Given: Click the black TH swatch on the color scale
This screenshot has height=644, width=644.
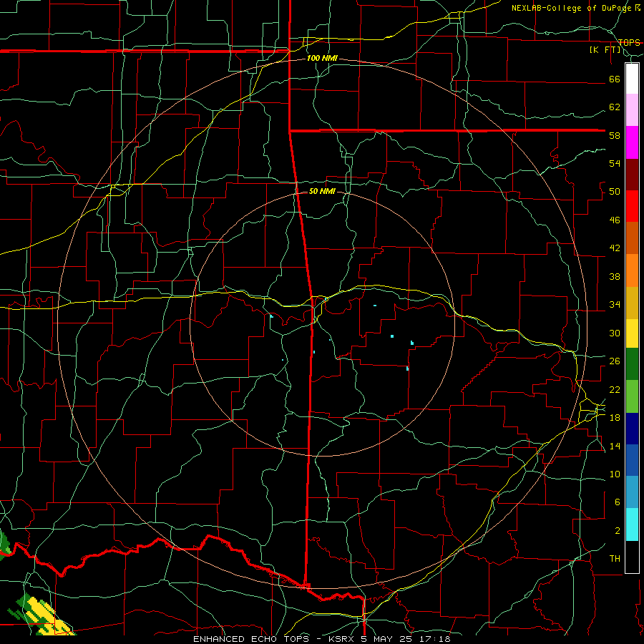Looking at the screenshot, I should [632, 557].
